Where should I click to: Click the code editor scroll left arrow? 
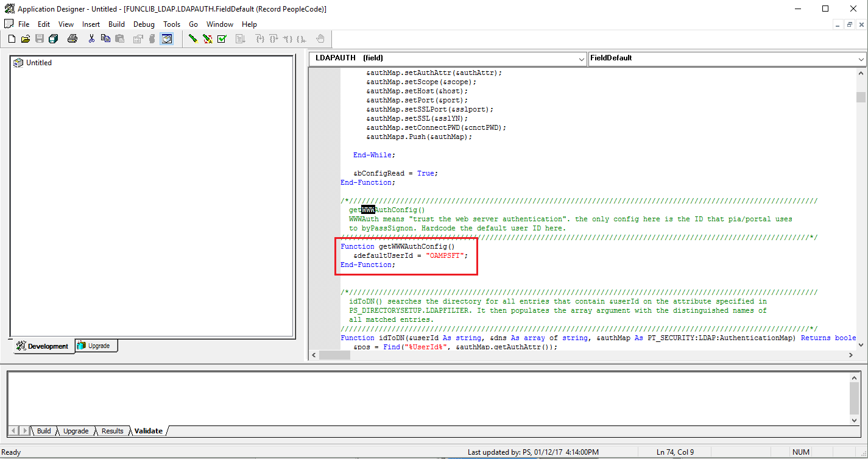click(x=314, y=355)
